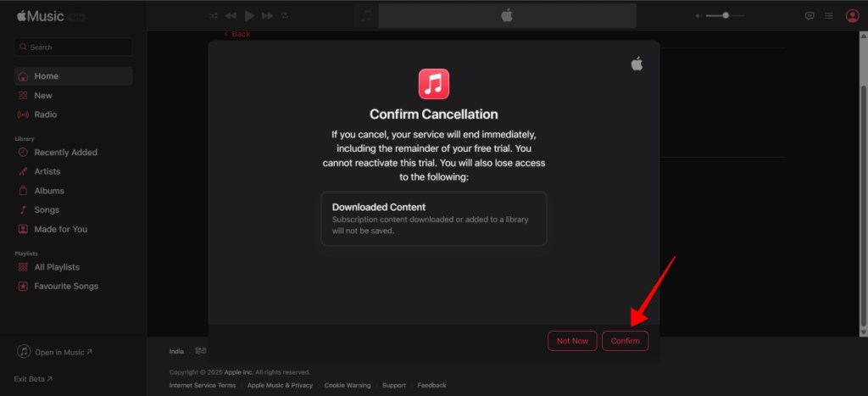This screenshot has height=396, width=868.
Task: Click the Made for You person icon
Action: [23, 229]
